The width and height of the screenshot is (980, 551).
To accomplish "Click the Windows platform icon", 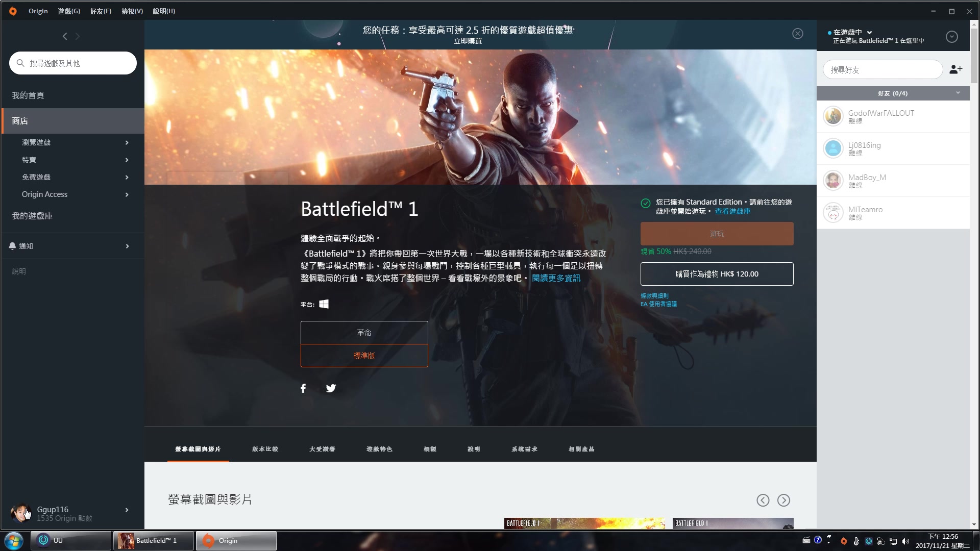I will click(x=325, y=304).
